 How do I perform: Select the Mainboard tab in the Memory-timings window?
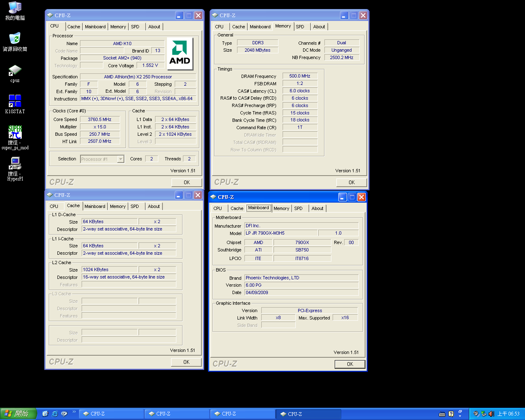tap(260, 27)
